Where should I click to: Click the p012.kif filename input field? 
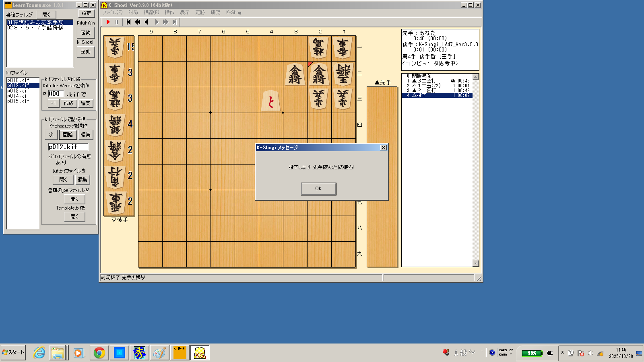tap(68, 147)
